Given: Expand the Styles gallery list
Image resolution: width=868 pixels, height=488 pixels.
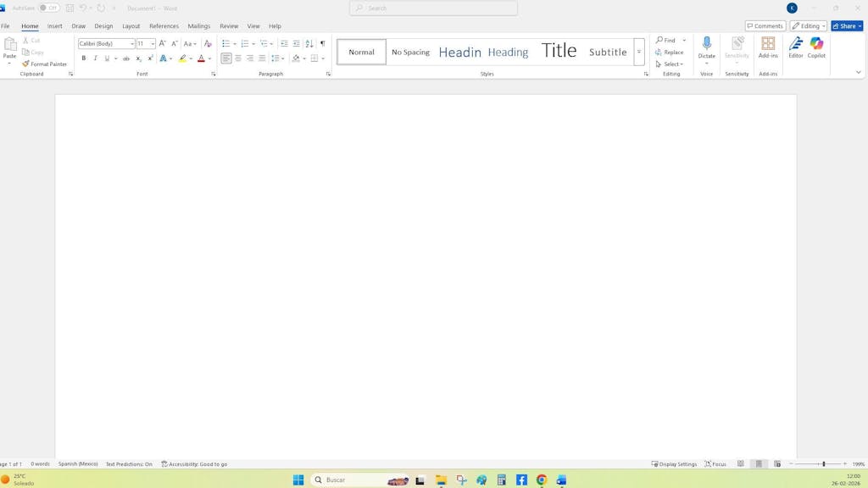Looking at the screenshot, I should 639,52.
